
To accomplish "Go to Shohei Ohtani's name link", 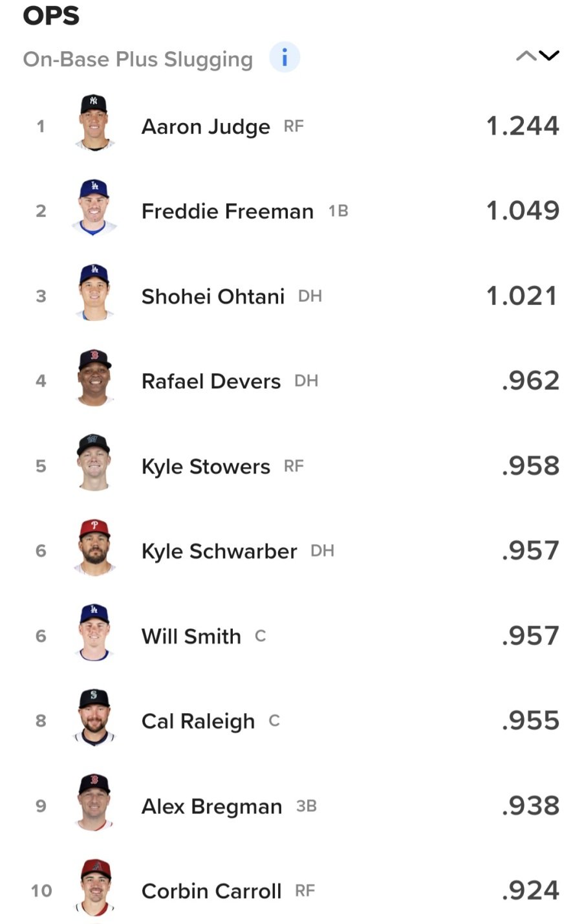I will [x=213, y=296].
